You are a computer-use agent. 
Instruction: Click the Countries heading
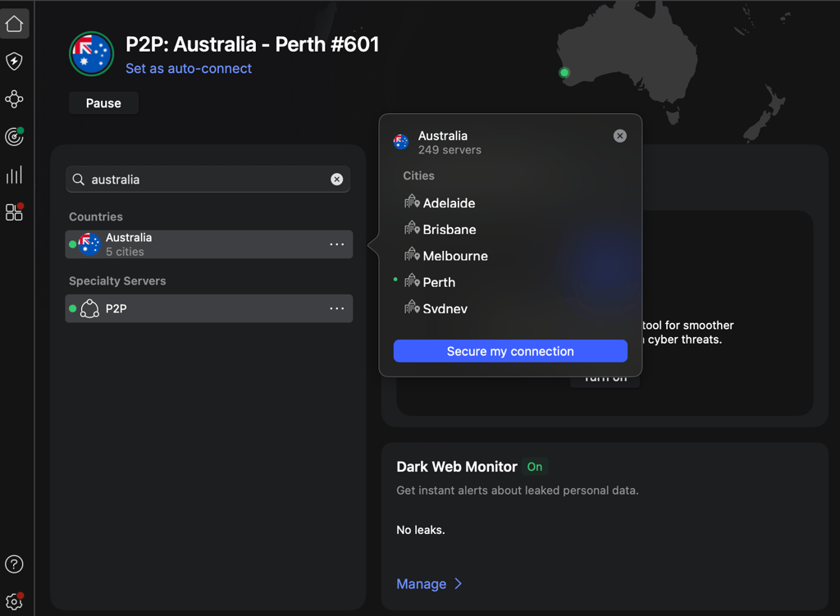click(x=96, y=217)
